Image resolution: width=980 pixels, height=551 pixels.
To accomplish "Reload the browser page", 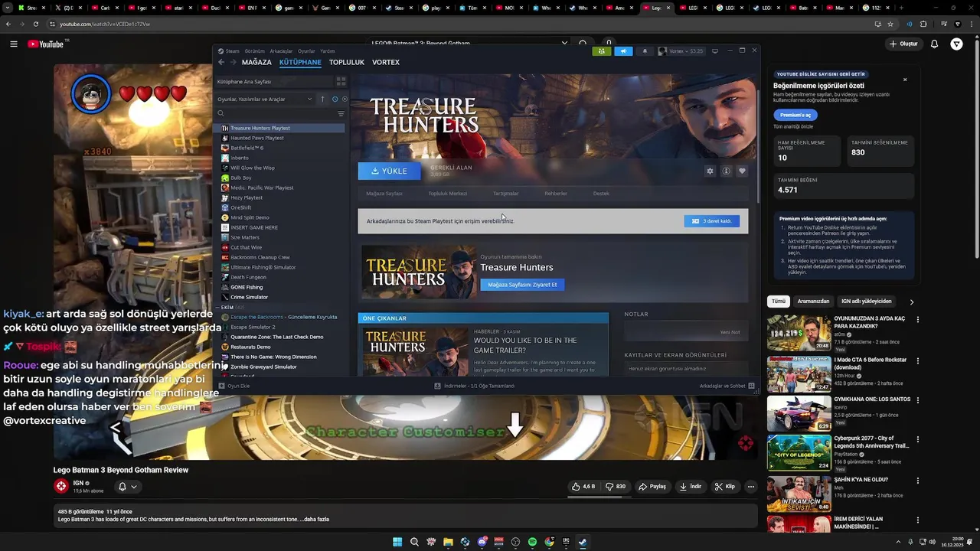I will point(35,24).
